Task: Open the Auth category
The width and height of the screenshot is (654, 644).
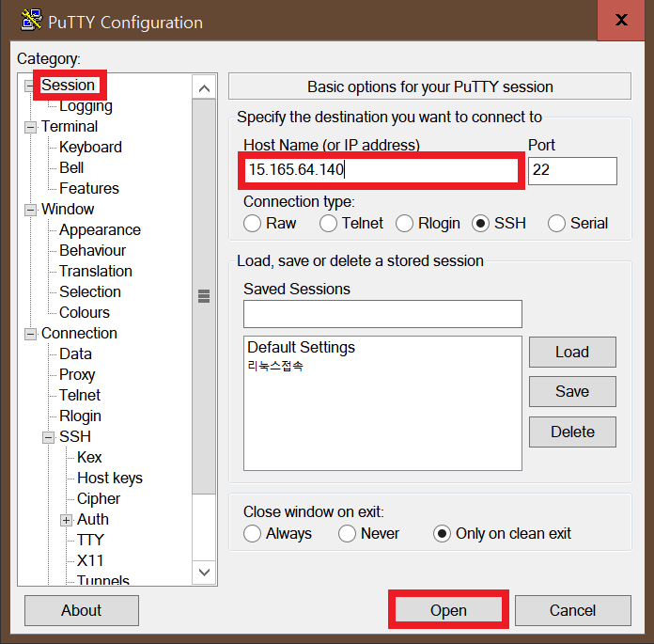Action: tap(93, 519)
